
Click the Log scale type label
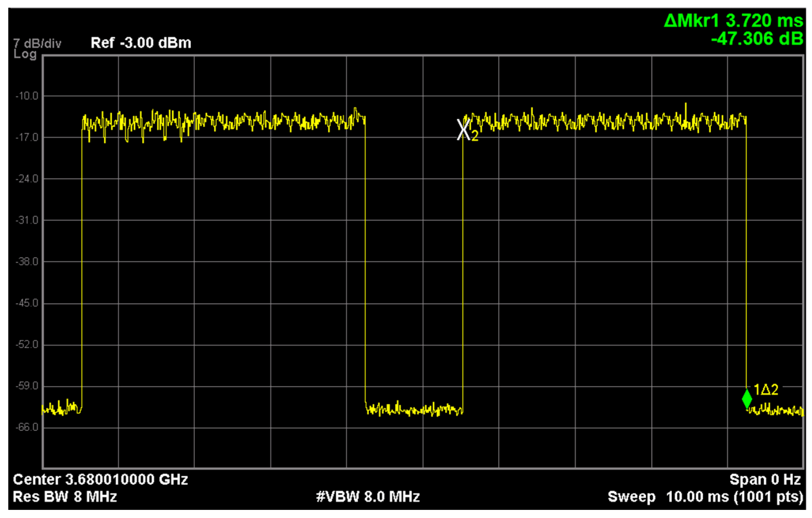tap(25, 54)
